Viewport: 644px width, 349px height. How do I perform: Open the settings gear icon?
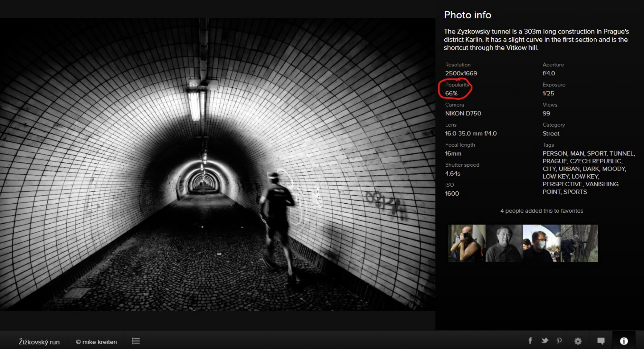pyautogui.click(x=578, y=341)
